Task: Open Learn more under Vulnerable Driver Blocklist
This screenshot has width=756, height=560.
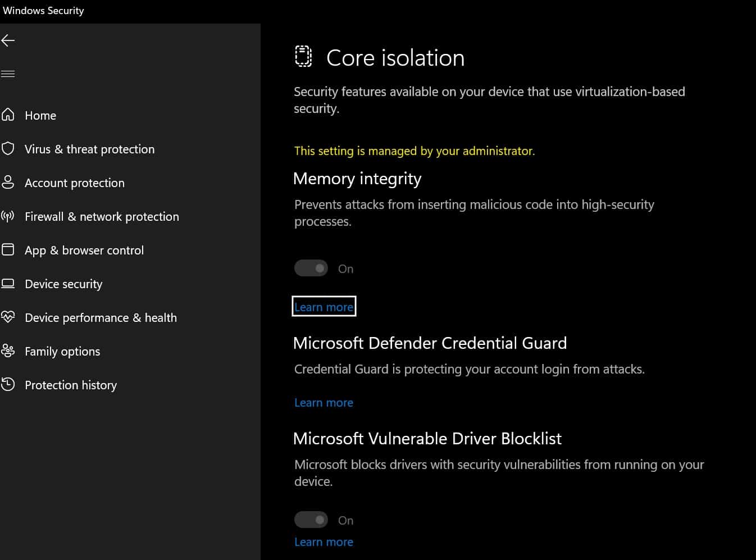Action: tap(324, 541)
